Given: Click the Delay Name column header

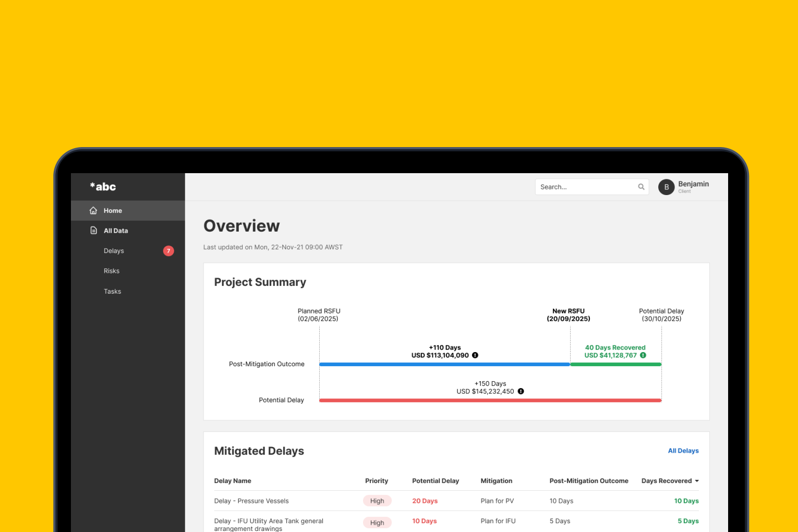Looking at the screenshot, I should click(233, 481).
